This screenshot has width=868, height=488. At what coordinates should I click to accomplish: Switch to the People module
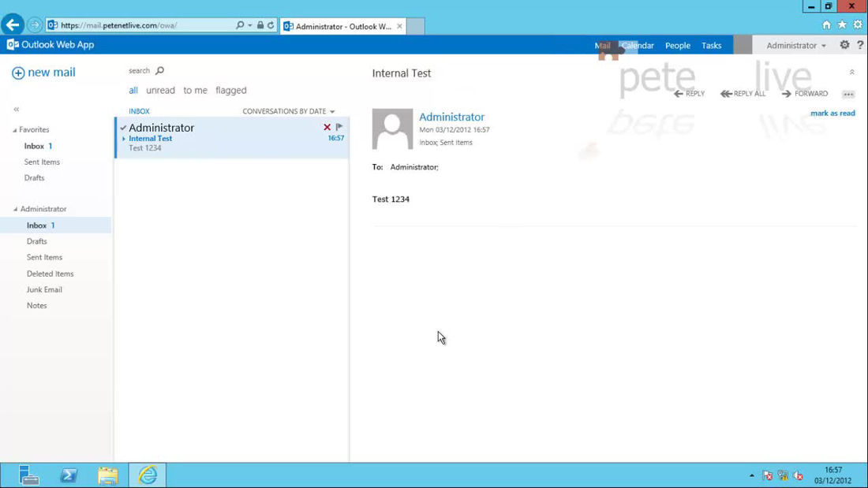pos(678,46)
